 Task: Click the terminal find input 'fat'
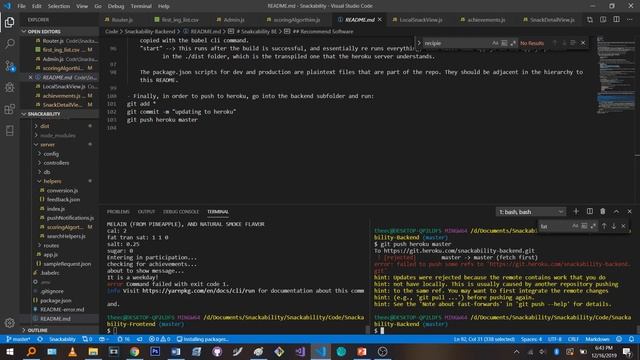tap(554, 226)
